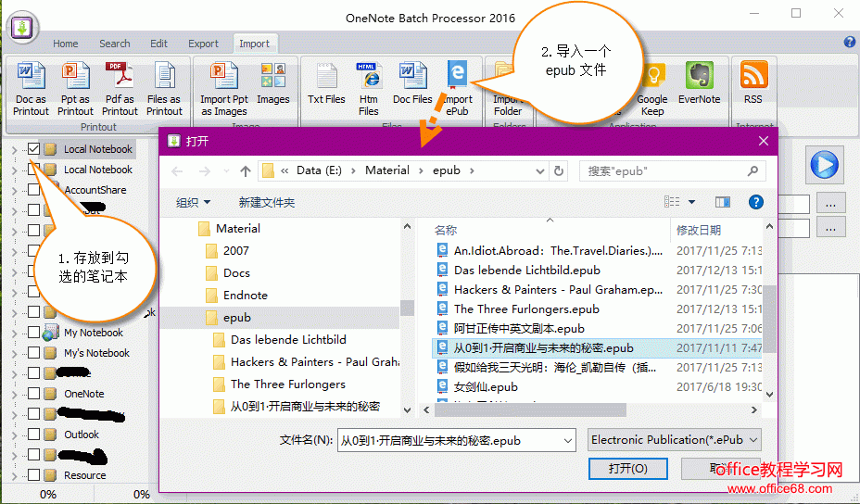860x504 pixels.
Task: Check the Outlook notebook checkbox
Action: pyautogui.click(x=33, y=435)
